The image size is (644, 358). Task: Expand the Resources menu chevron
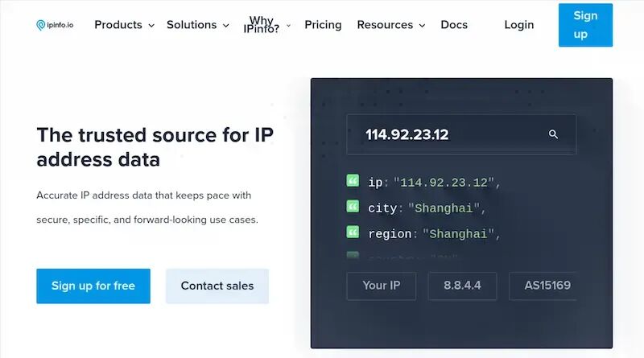pos(422,26)
